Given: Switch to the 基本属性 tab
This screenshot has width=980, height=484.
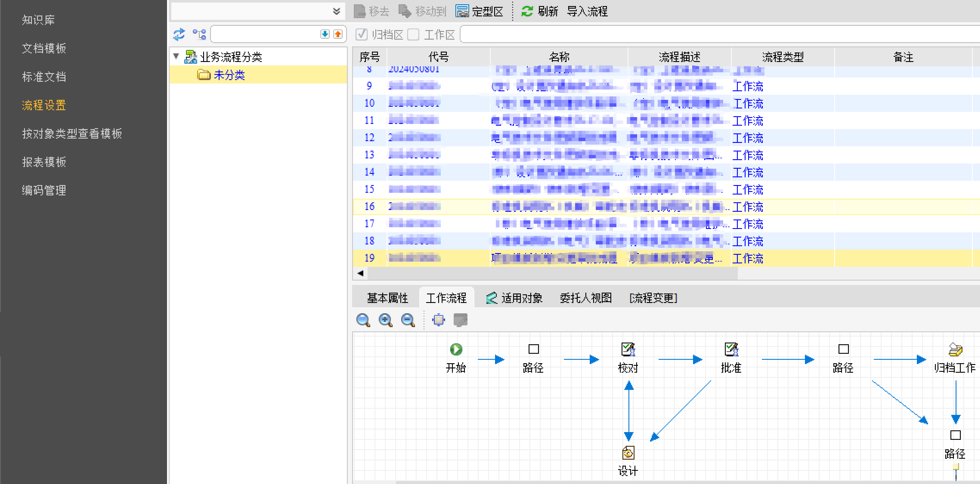Looking at the screenshot, I should 387,298.
